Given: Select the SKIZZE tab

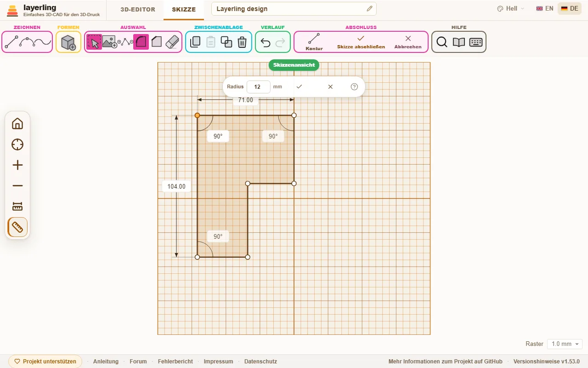Looking at the screenshot, I should click(184, 9).
